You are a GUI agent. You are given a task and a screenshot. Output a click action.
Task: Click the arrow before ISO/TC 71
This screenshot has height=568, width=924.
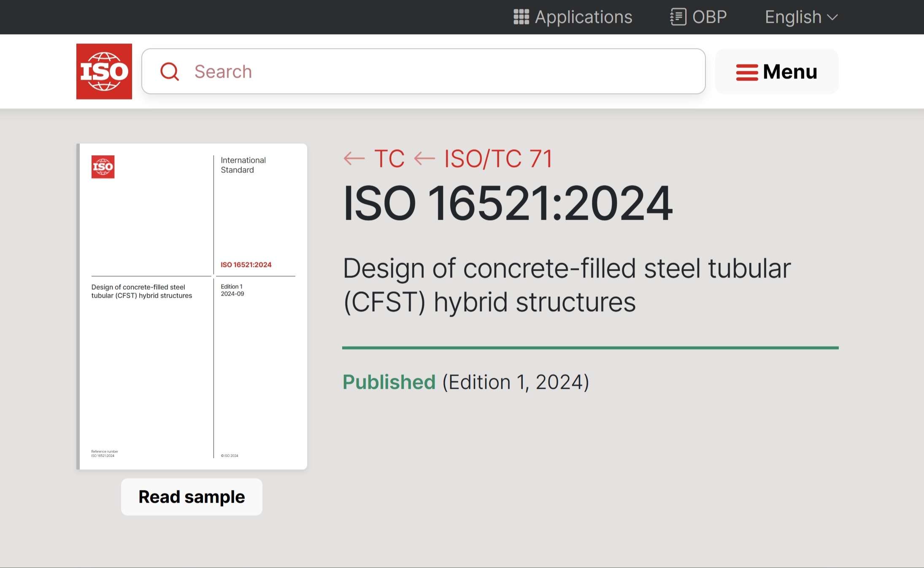click(424, 159)
